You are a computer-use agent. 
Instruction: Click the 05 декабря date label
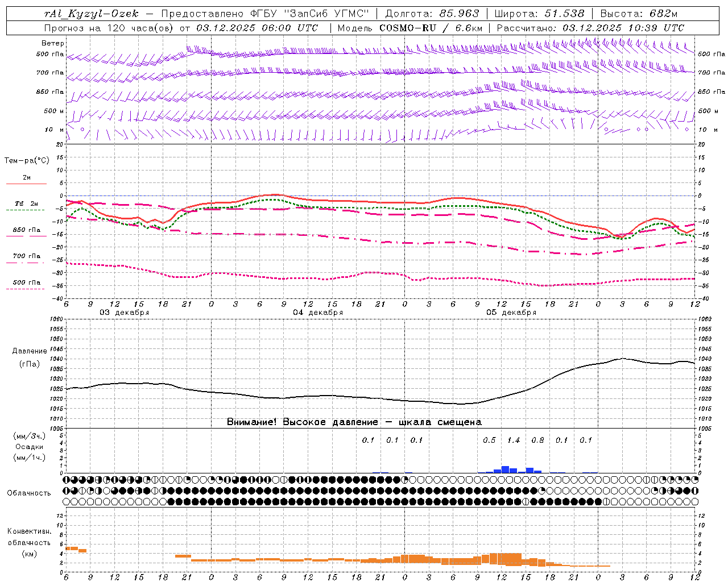click(511, 313)
